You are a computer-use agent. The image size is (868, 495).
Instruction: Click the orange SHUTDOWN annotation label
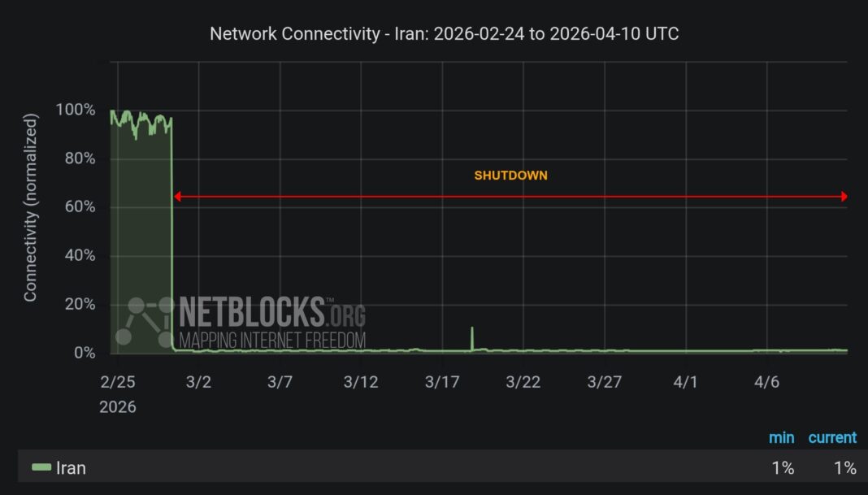510,175
